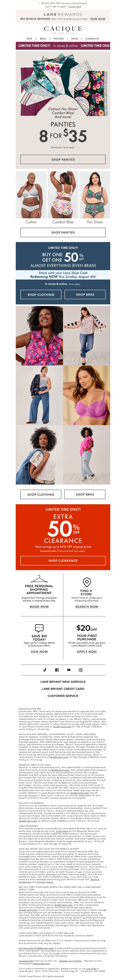Image resolution: width=126 pixels, height=980 pixels.
Task: Follow the BOOK NOW link
Action: click(x=39, y=606)
